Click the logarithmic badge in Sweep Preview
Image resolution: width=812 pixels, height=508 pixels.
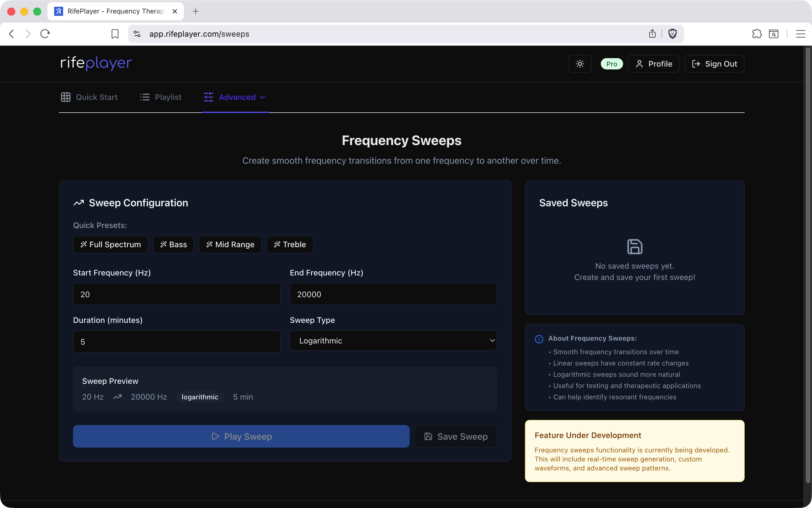[200, 397]
